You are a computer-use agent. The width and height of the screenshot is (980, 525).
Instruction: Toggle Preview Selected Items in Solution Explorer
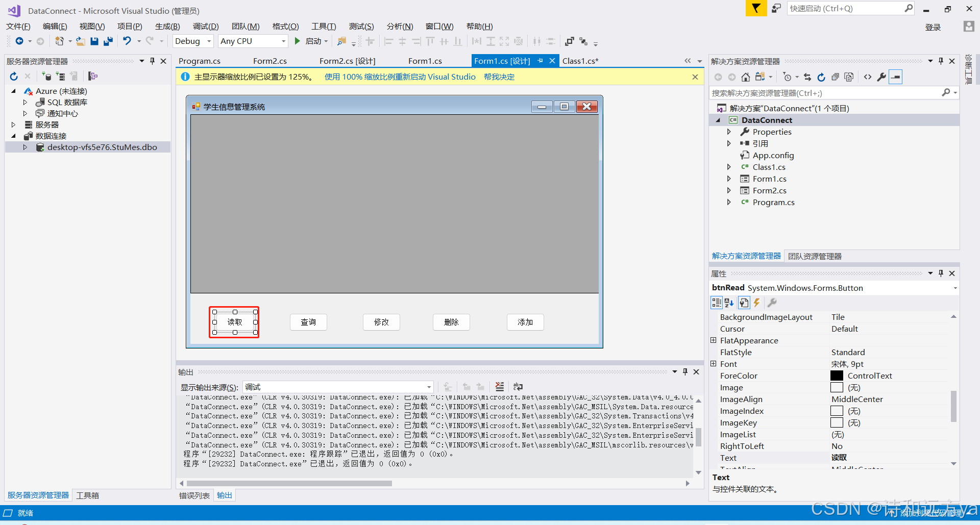tap(896, 77)
